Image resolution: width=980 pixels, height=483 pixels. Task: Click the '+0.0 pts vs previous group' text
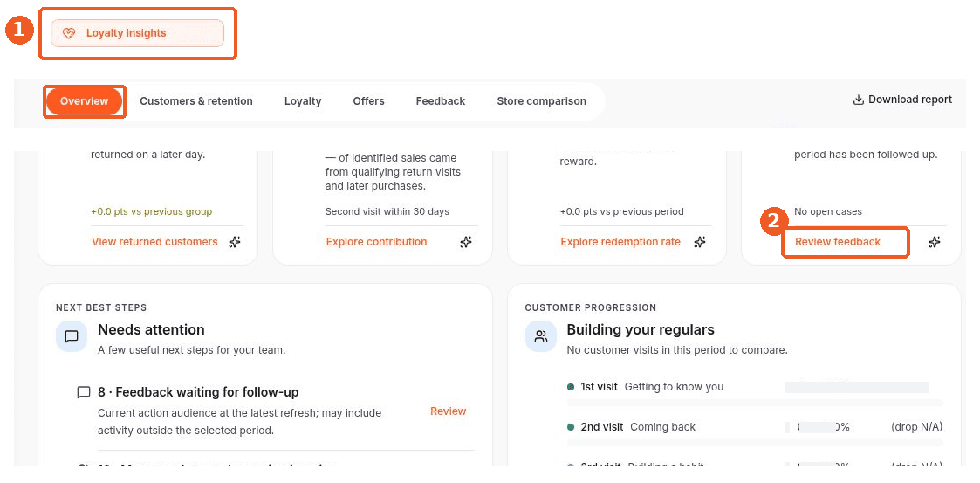coord(151,211)
